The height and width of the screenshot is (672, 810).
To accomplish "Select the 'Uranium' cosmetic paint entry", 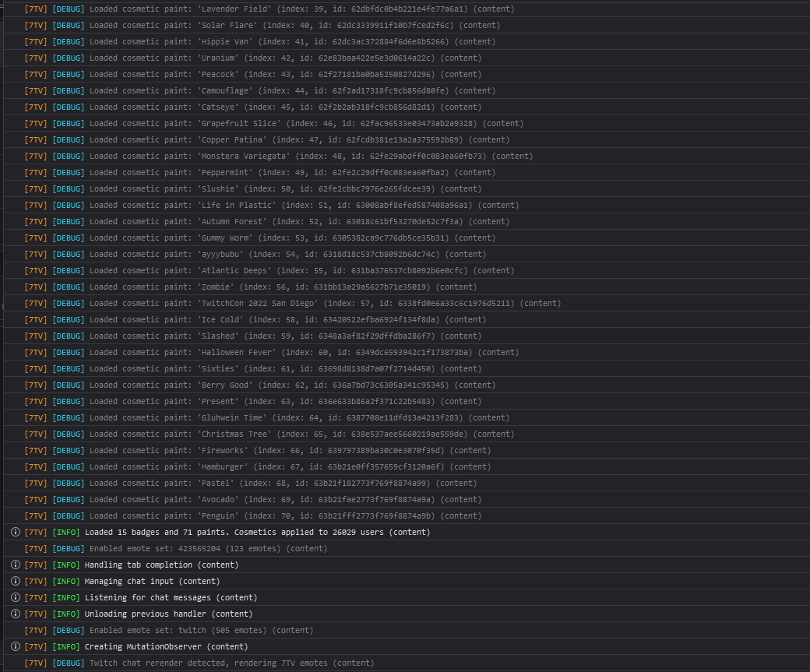I will coord(407,58).
